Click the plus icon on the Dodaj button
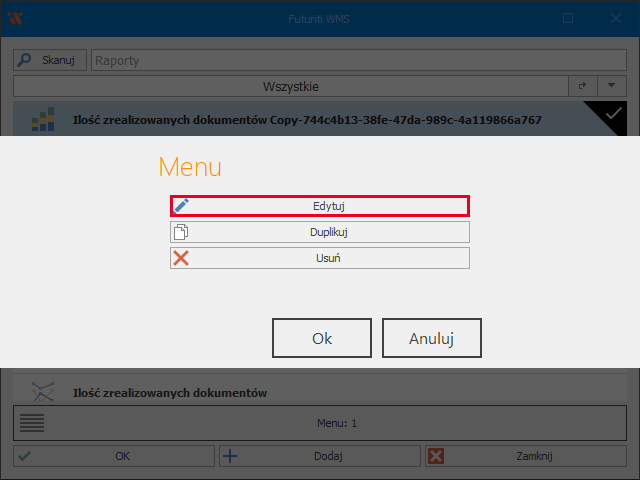The height and width of the screenshot is (480, 640). pyautogui.click(x=230, y=456)
